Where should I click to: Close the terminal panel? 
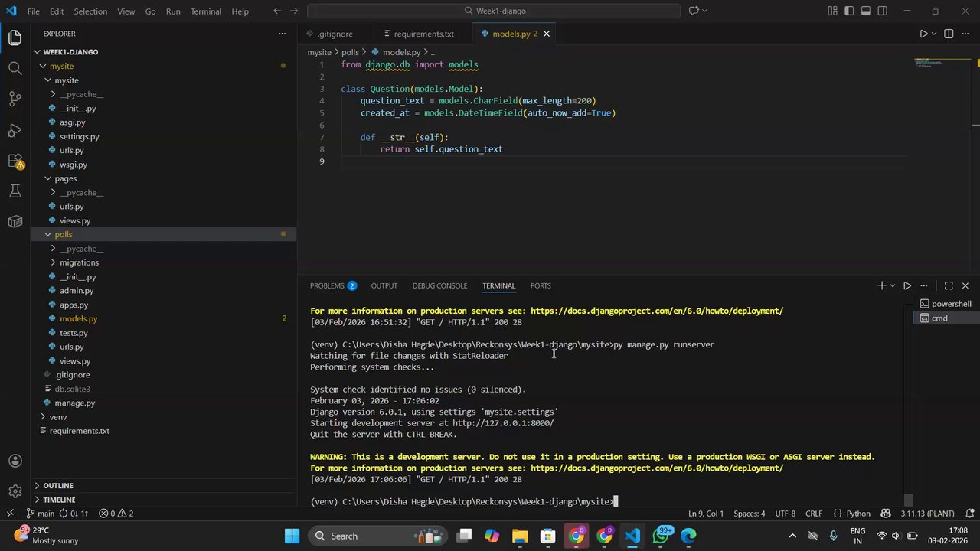[x=965, y=285]
